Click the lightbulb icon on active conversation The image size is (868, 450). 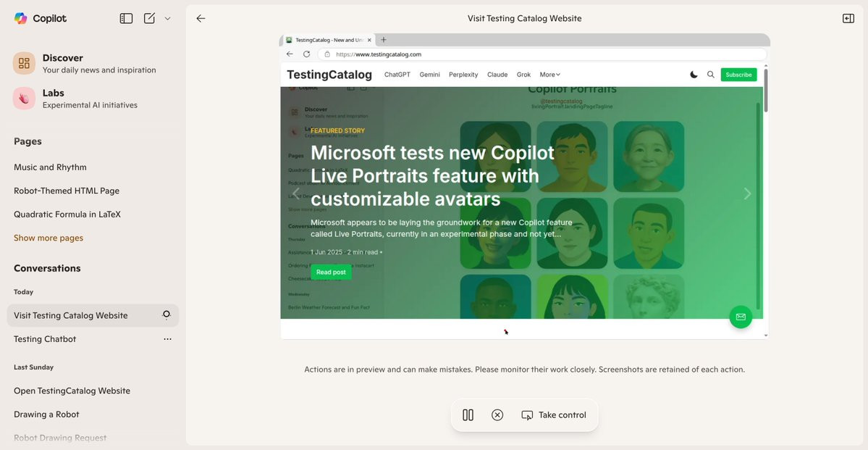click(166, 314)
